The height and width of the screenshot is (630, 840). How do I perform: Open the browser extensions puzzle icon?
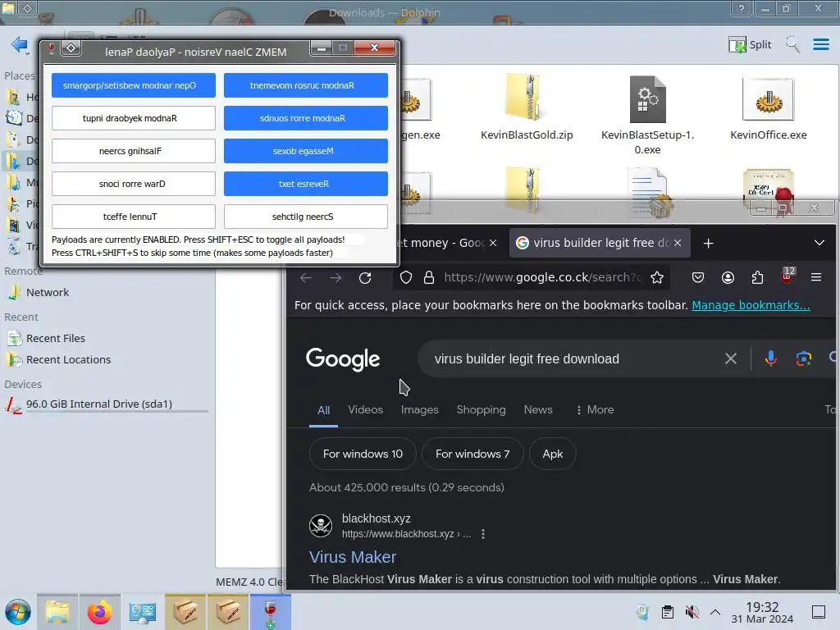[757, 277]
